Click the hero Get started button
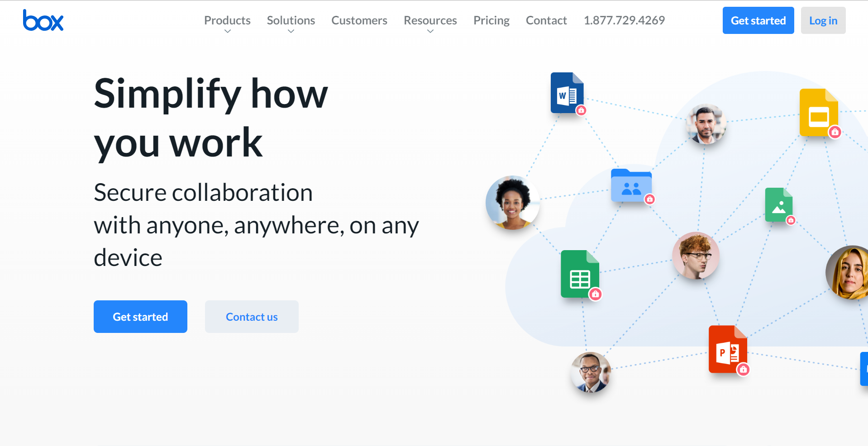The height and width of the screenshot is (446, 868). coord(140,317)
